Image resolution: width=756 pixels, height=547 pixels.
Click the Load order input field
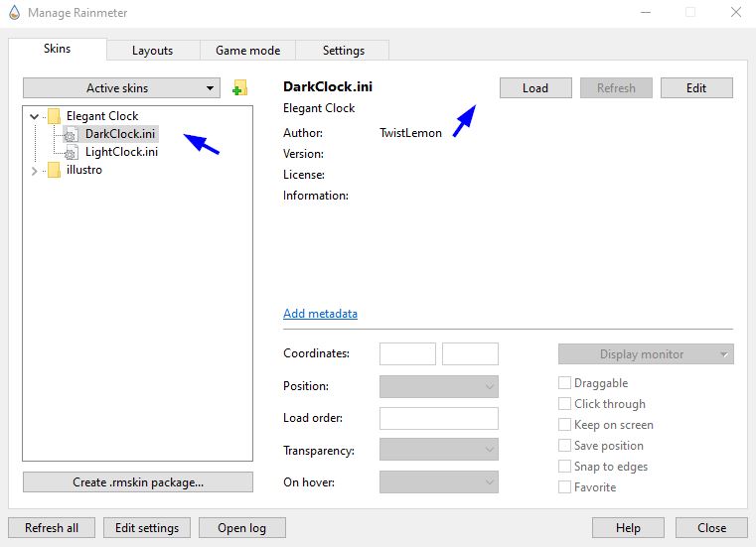point(439,418)
